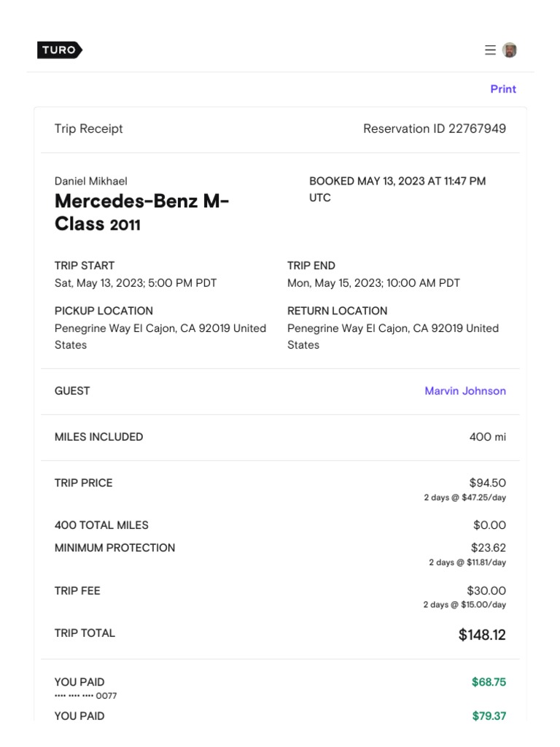This screenshot has width=560, height=747.
Task: Open the hamburger menu
Action: pyautogui.click(x=490, y=50)
